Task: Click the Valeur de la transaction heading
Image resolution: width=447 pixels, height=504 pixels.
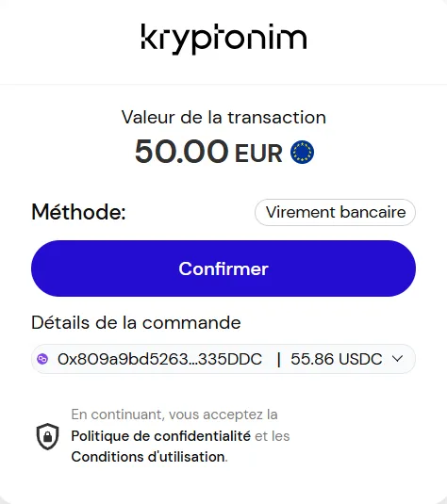Action: [223, 117]
